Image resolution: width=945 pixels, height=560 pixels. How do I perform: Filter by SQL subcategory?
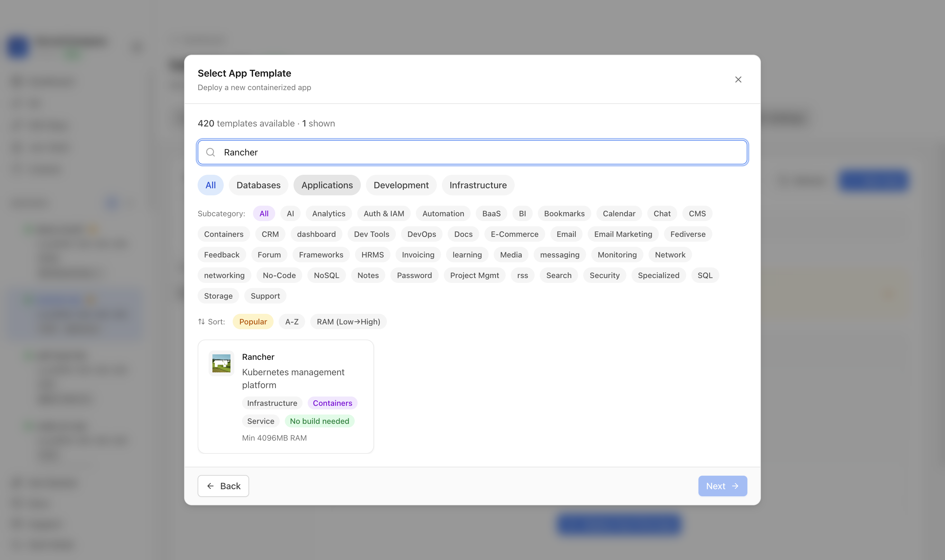pos(705,275)
